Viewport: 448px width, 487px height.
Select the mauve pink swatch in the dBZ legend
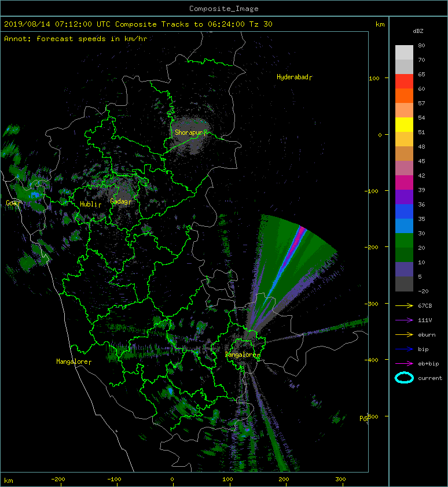pos(404,168)
